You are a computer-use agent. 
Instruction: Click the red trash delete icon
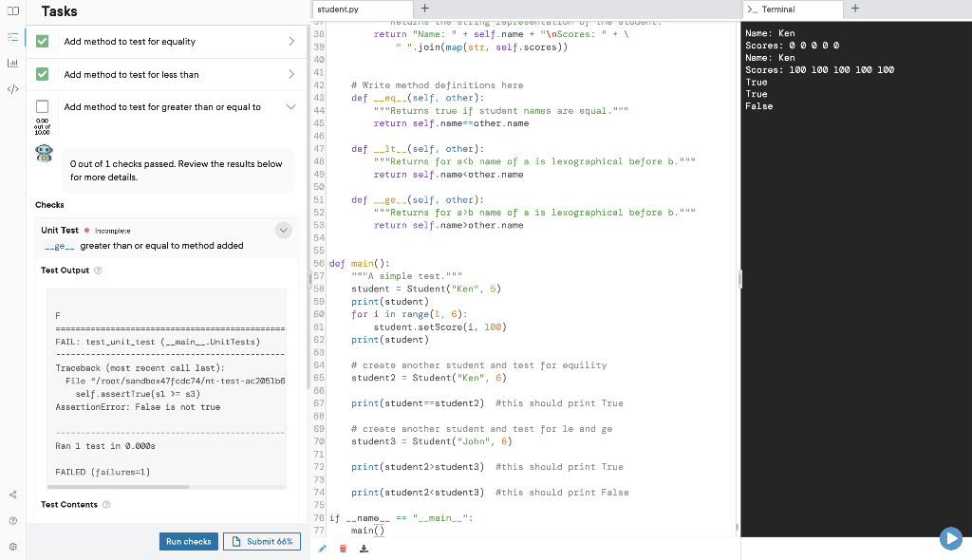(x=343, y=549)
